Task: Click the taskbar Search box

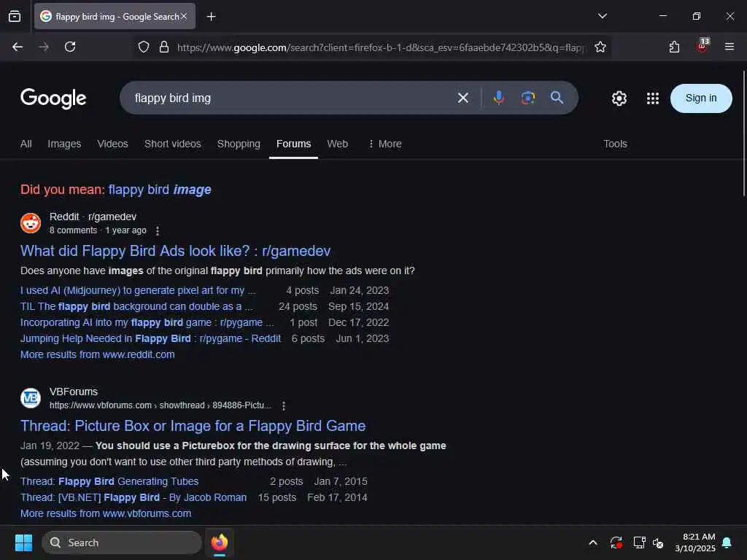Action: 122,542
